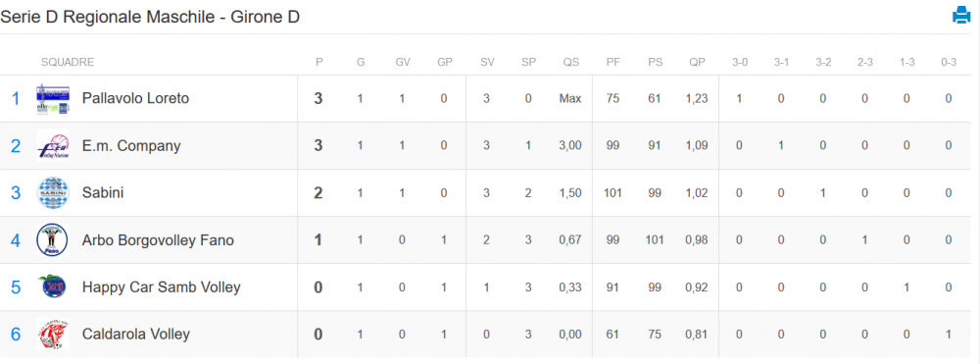Click the SQUADRE column header
Screen dimensions: 980x364
[68, 62]
